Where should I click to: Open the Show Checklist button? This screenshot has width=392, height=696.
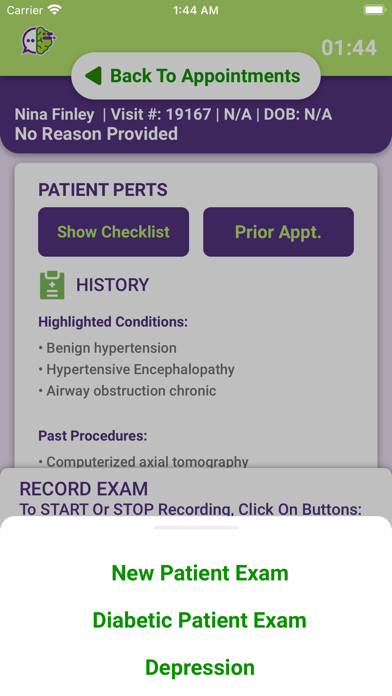[x=114, y=232]
